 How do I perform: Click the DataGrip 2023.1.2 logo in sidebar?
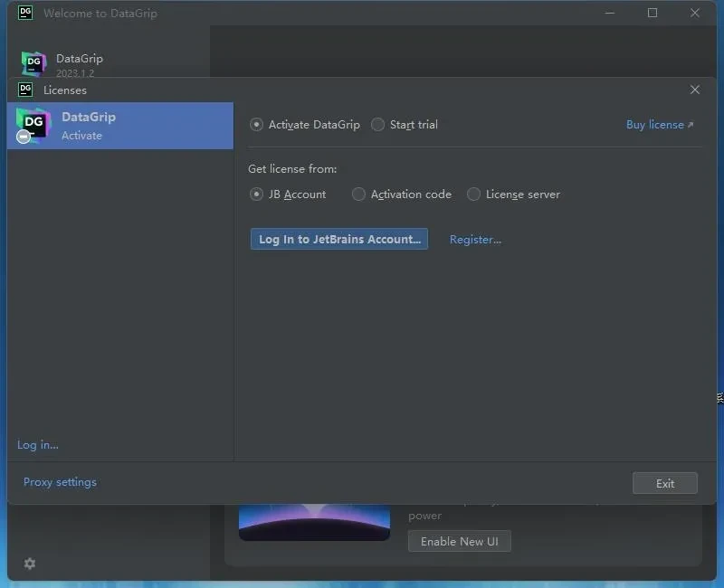(x=33, y=63)
